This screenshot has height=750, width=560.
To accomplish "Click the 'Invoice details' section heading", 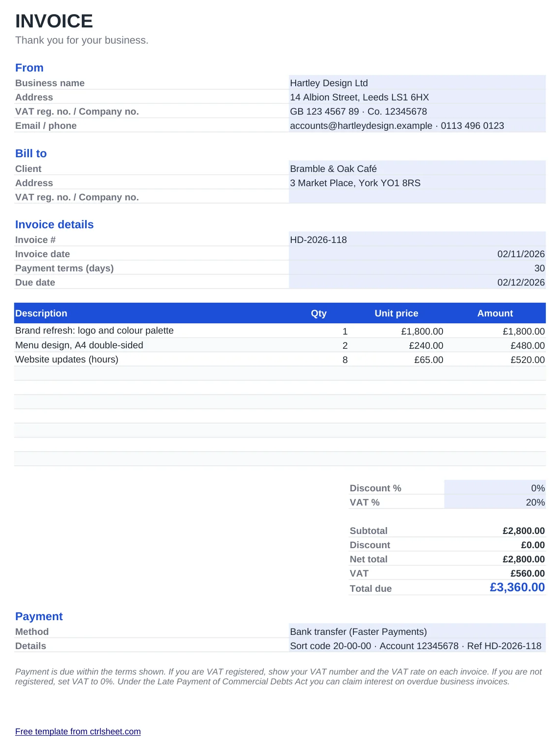I will point(54,224).
